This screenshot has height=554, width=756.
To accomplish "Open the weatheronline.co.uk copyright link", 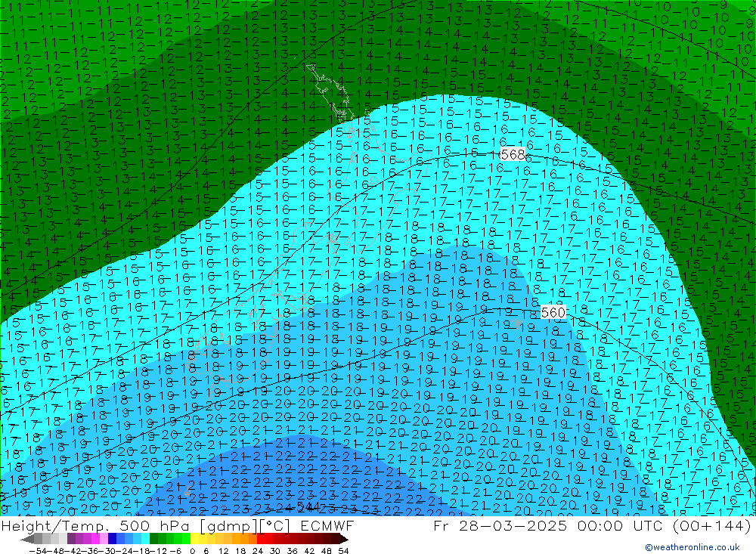I will [692, 547].
